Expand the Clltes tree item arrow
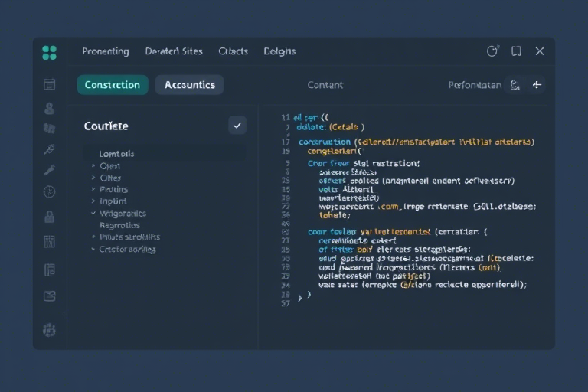Viewport: 588px width, 392px height. click(x=93, y=178)
